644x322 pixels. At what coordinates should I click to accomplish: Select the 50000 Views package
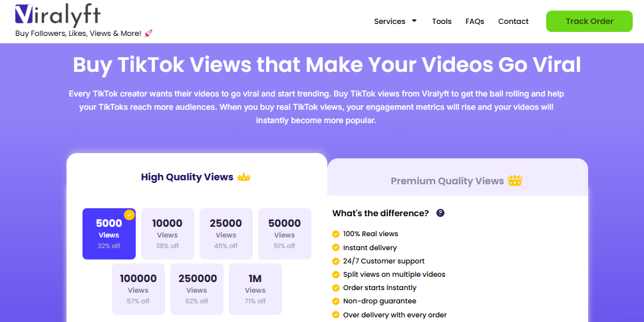pyautogui.click(x=285, y=234)
